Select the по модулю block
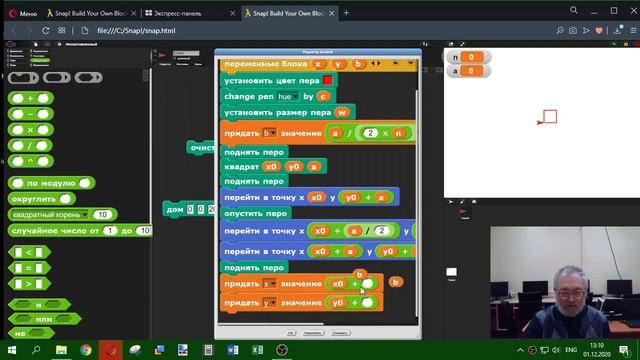The image size is (640, 360). click(x=51, y=183)
